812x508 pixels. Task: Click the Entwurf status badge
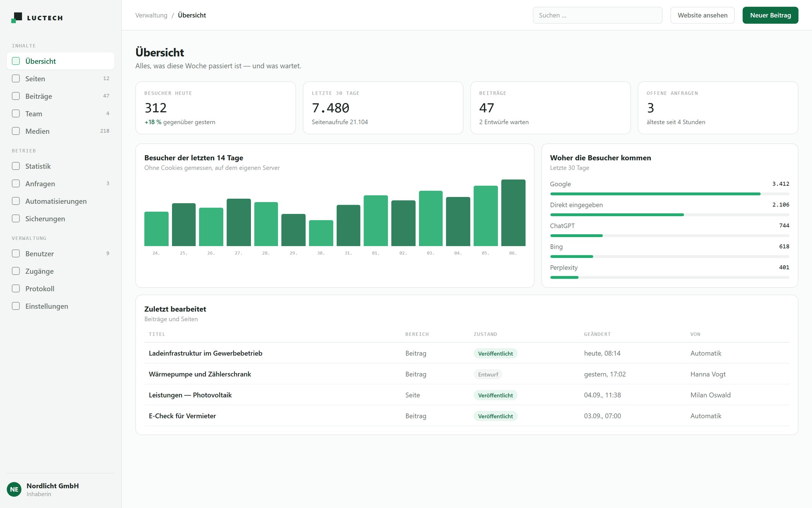click(x=488, y=374)
